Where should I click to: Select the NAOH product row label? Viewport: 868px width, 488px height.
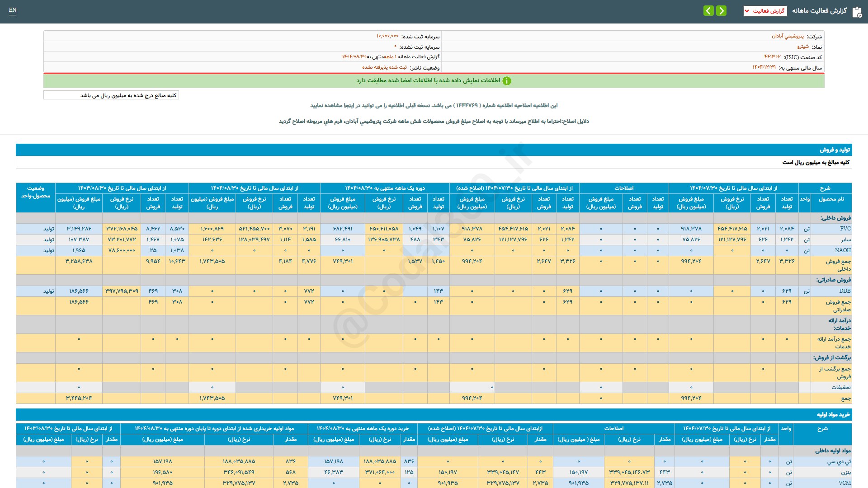tap(842, 250)
